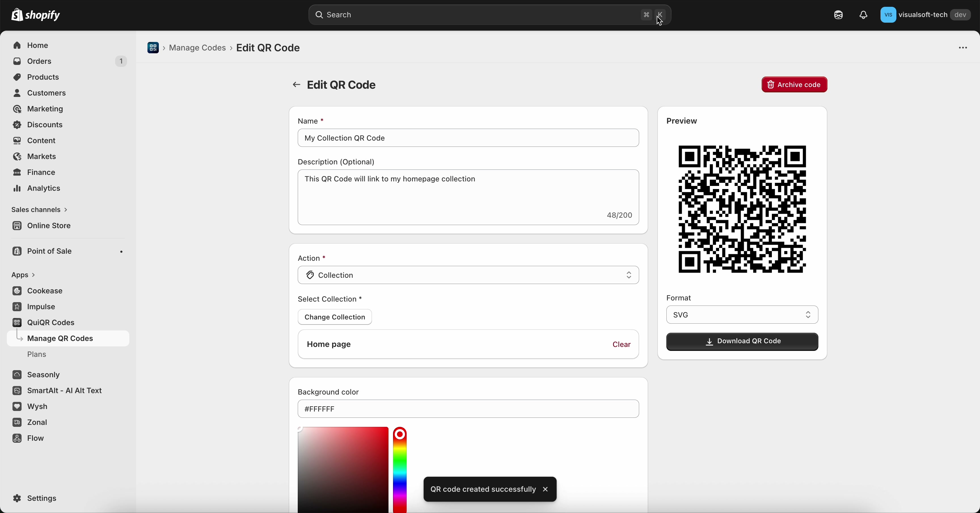Open the Discounts section

[x=44, y=124]
